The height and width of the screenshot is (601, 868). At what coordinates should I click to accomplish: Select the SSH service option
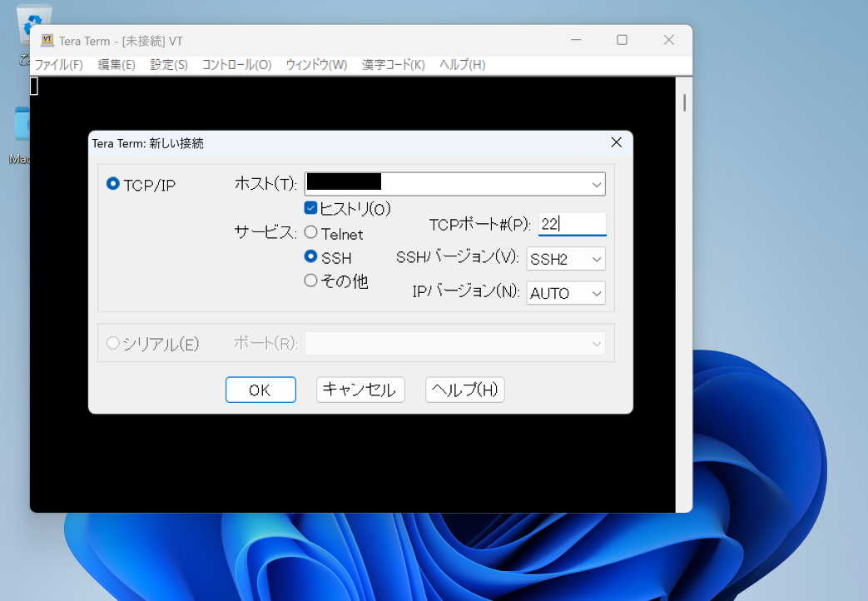(x=311, y=256)
